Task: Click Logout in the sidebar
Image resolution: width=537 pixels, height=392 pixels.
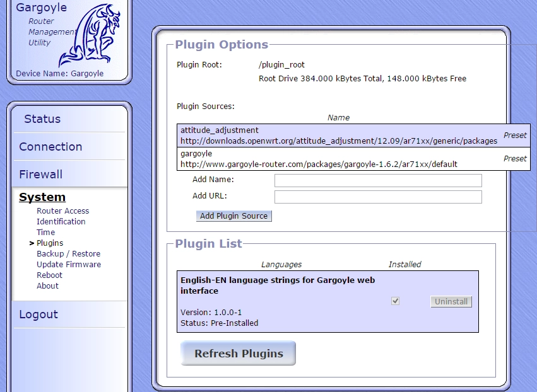Action: [38, 314]
